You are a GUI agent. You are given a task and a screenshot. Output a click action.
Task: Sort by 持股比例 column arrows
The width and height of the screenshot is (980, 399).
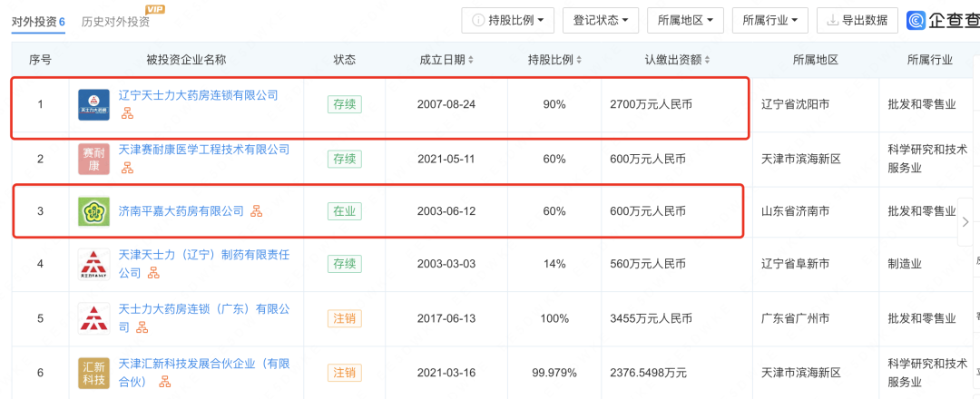[579, 60]
